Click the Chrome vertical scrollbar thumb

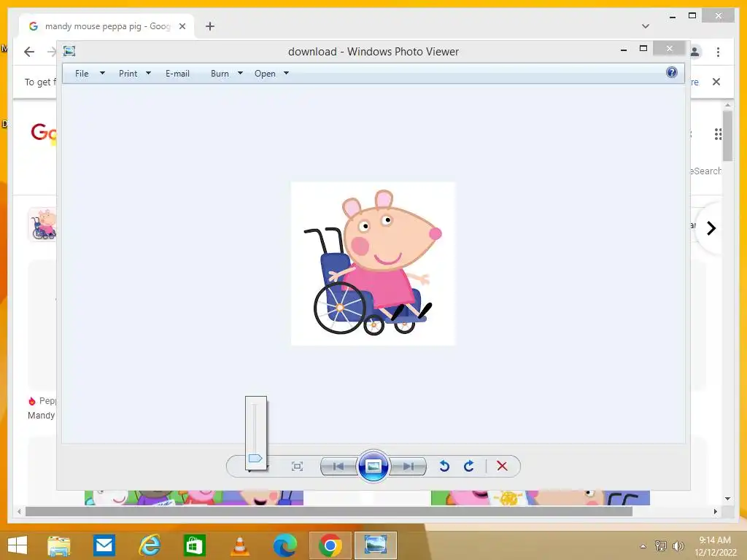tap(727, 136)
